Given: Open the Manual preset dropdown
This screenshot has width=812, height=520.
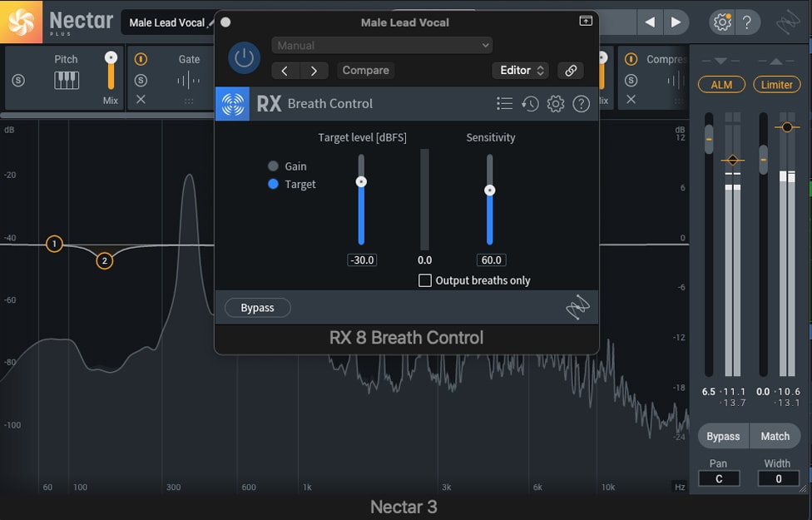Looking at the screenshot, I should tap(382, 45).
